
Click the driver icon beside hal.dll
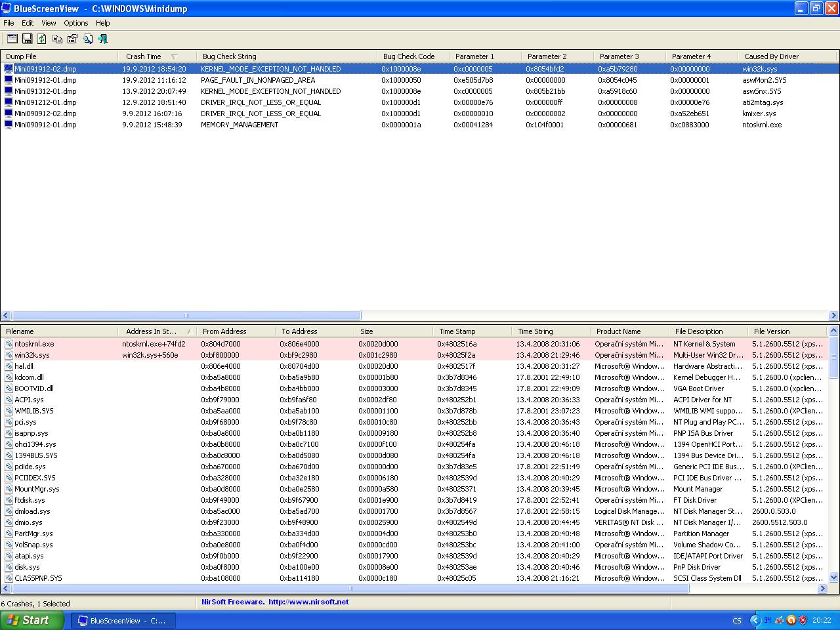click(x=9, y=366)
